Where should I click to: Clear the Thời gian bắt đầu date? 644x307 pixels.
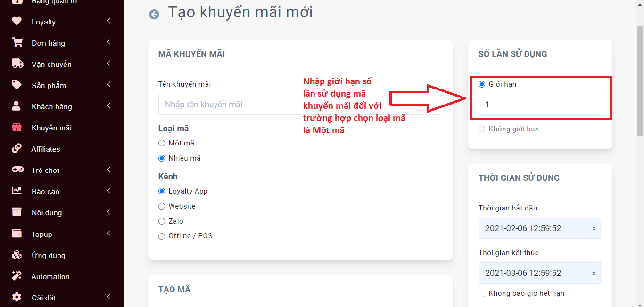pos(594,228)
